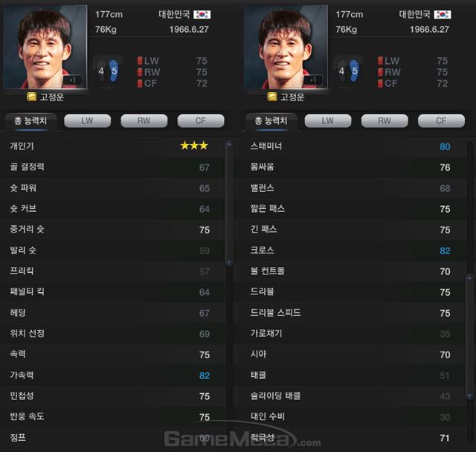
Task: Select the foot rating icon on right card
Action: tap(348, 71)
